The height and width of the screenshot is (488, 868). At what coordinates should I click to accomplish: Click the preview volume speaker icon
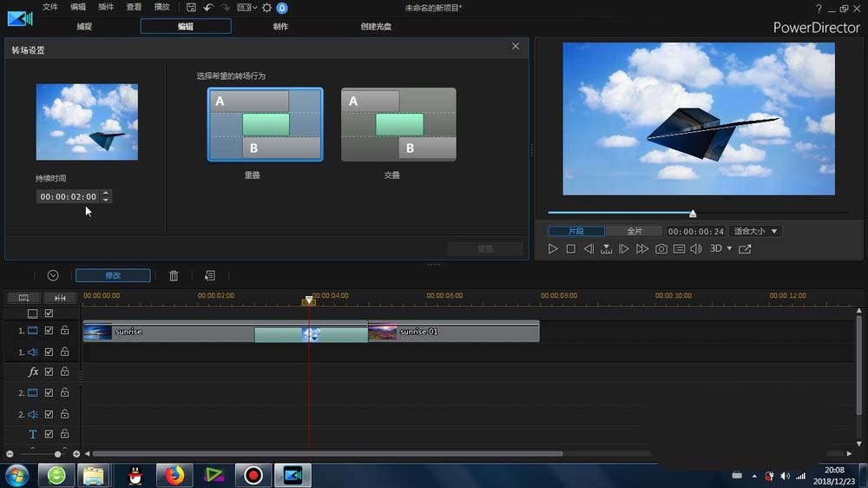click(x=695, y=249)
